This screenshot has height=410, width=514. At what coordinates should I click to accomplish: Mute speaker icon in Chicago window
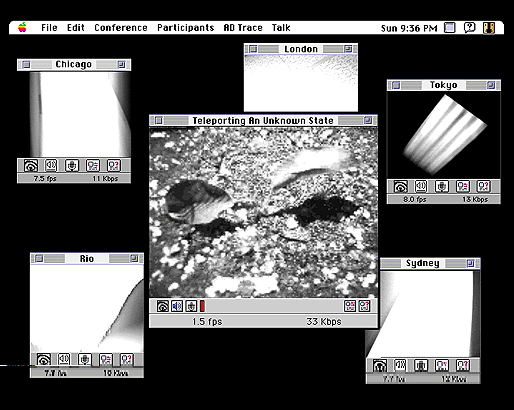pyautogui.click(x=51, y=165)
